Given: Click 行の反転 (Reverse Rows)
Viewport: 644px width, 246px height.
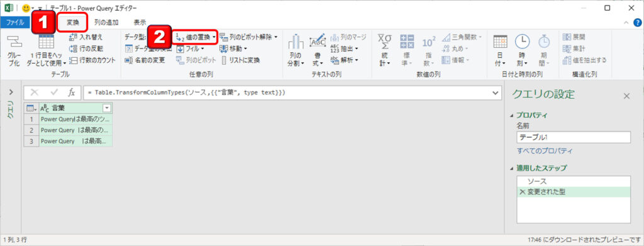Looking at the screenshot, I should tap(86, 48).
